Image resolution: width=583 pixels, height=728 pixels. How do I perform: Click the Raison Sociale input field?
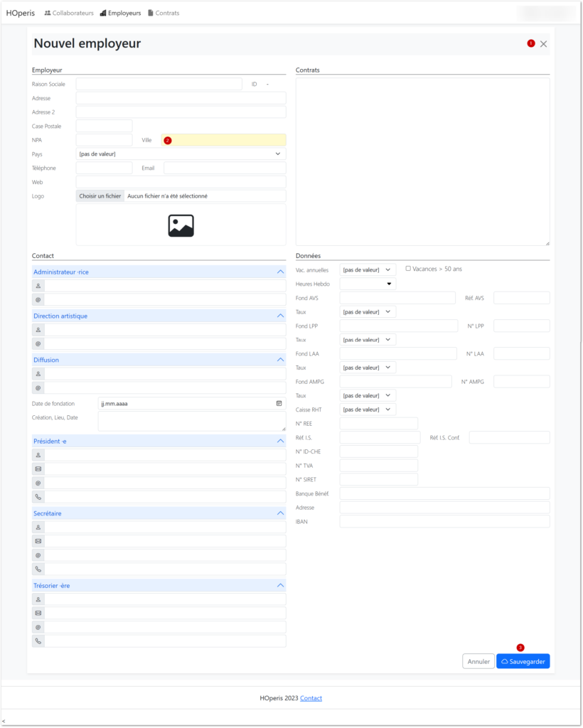pos(159,84)
